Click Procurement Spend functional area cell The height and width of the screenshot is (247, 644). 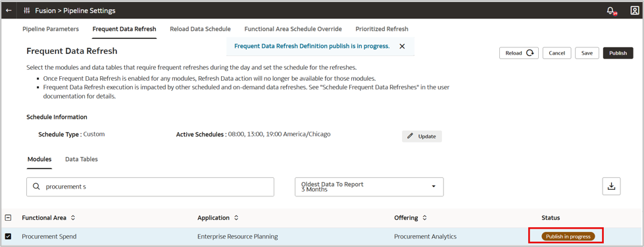(49, 236)
